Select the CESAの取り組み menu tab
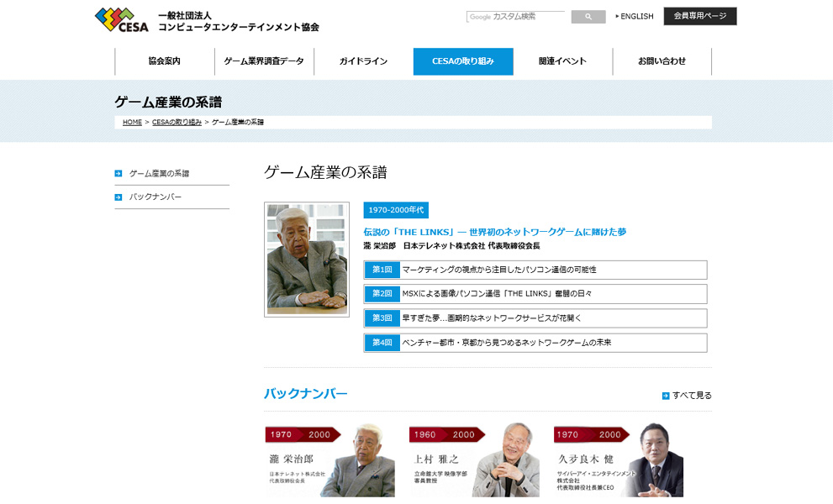 pos(463,61)
